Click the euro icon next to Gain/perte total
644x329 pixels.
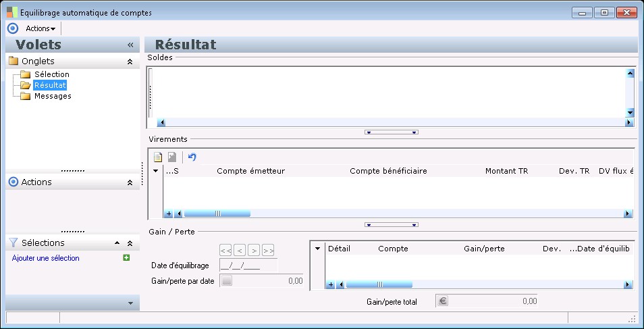click(443, 301)
